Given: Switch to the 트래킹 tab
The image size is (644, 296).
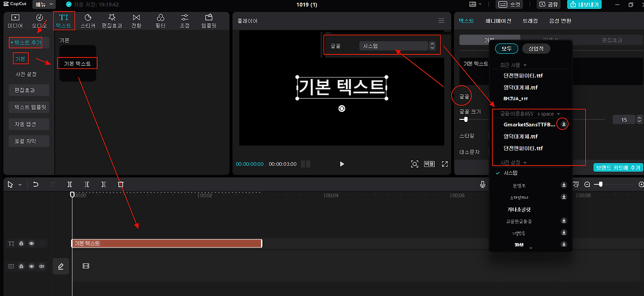Looking at the screenshot, I should point(530,21).
